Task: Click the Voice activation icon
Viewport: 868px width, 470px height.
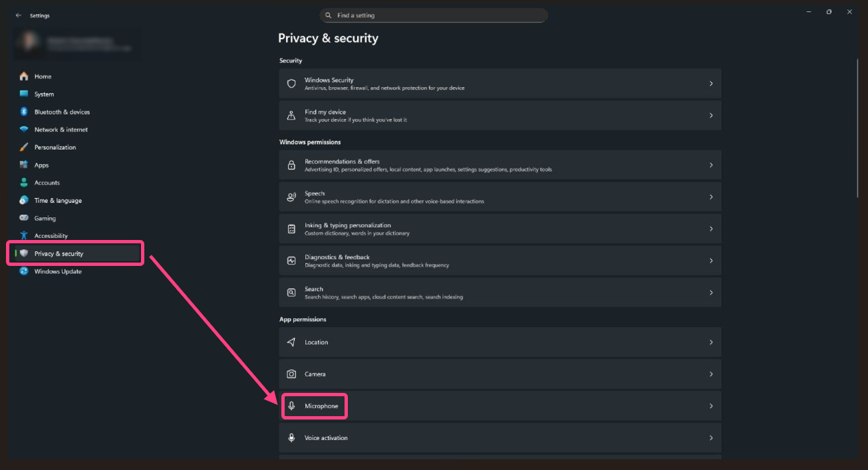Action: coord(291,437)
